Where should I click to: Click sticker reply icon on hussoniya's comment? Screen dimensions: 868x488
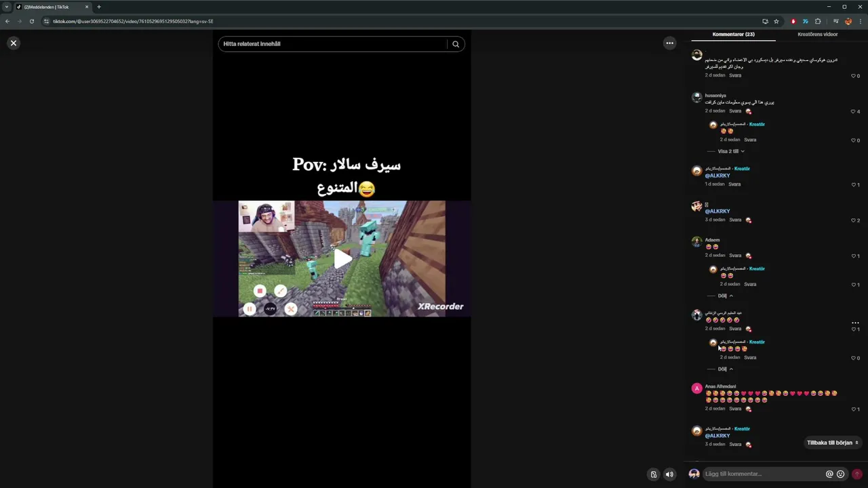pyautogui.click(x=749, y=111)
